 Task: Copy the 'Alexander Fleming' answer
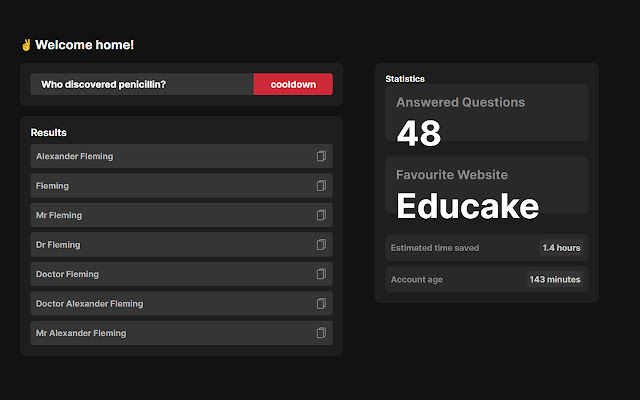point(321,156)
